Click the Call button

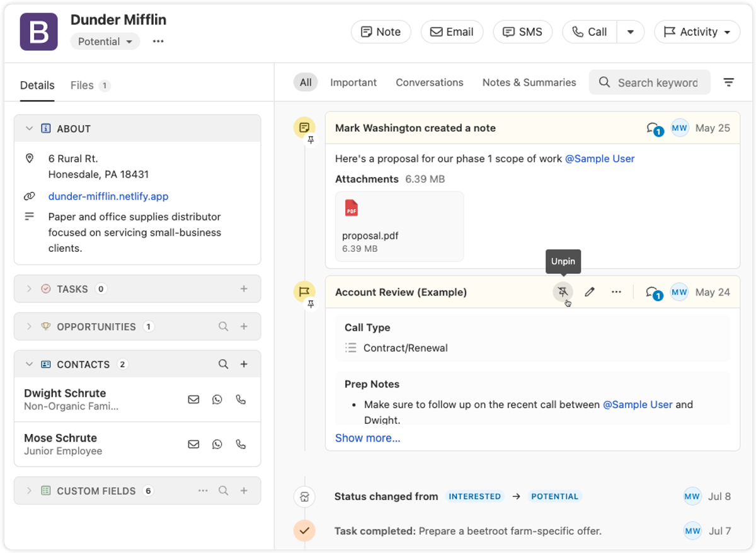coord(590,32)
